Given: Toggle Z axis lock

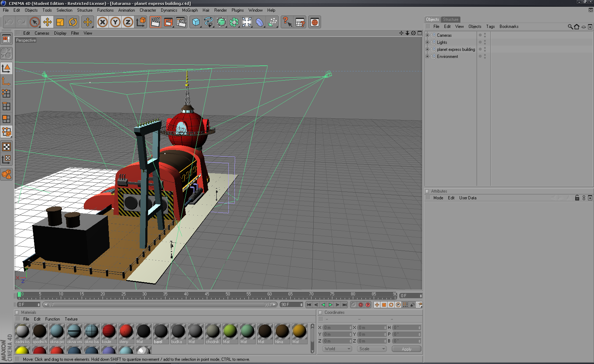Looking at the screenshot, I should (x=128, y=22).
